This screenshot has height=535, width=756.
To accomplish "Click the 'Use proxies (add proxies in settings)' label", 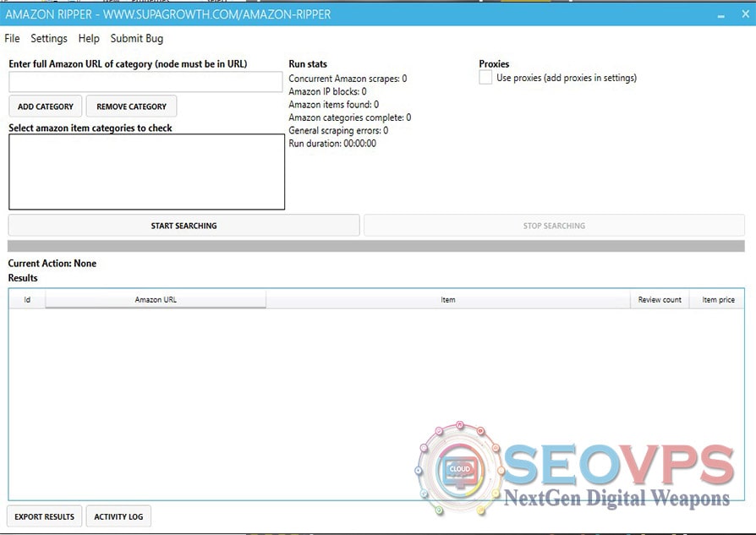I will click(567, 78).
